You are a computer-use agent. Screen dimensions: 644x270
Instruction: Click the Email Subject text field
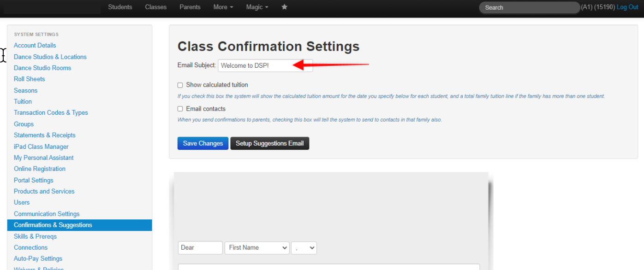(x=265, y=65)
